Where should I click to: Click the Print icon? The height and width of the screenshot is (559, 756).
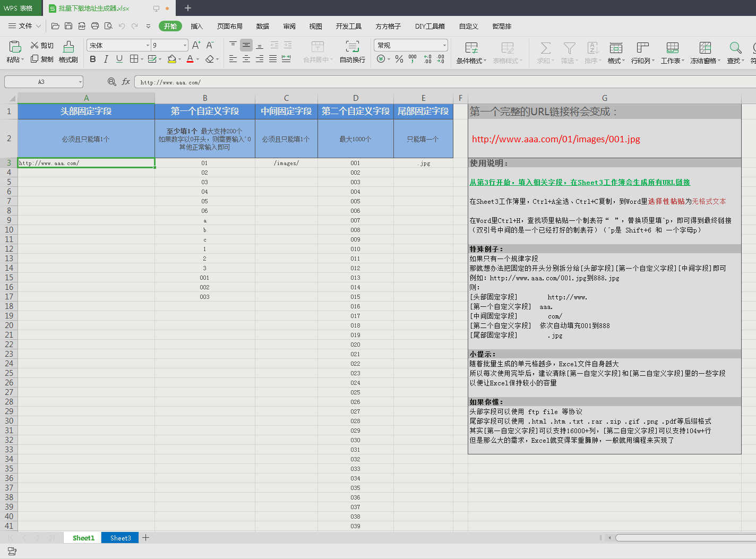coord(95,25)
